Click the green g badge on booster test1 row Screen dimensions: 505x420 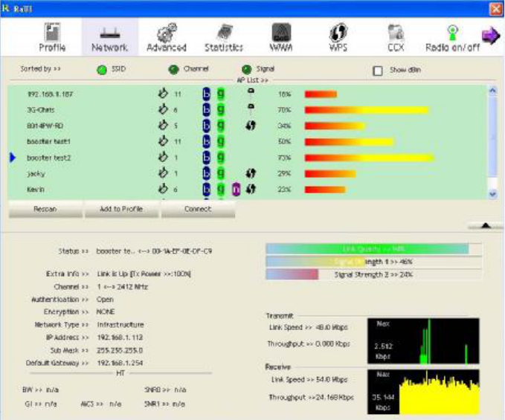(221, 141)
